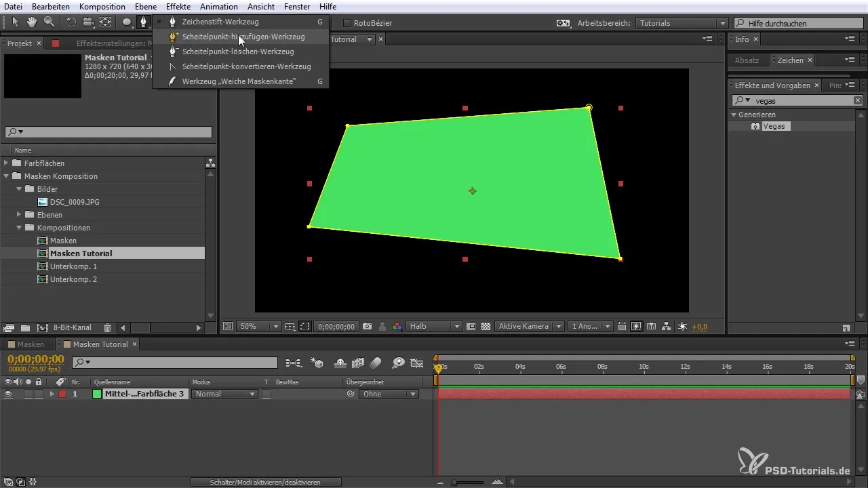Select the Hand tool

32,22
